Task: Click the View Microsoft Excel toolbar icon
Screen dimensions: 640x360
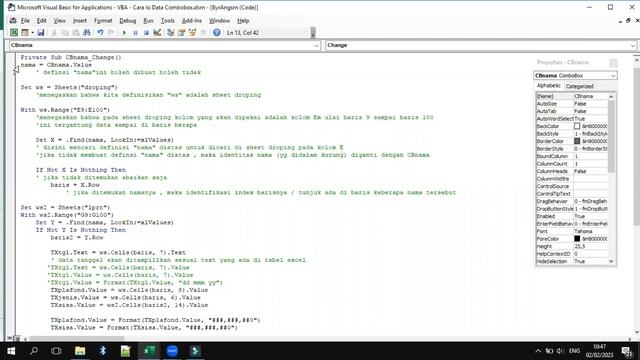Action: [x=14, y=32]
